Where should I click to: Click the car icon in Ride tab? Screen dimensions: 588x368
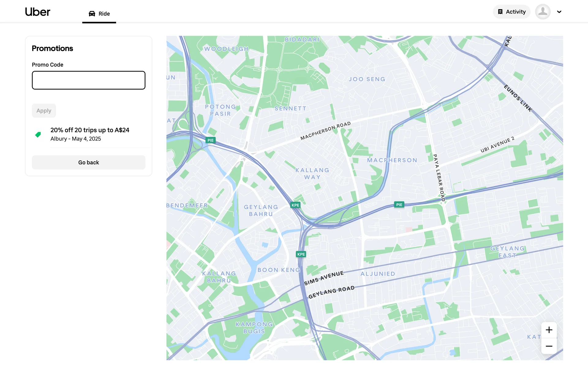pyautogui.click(x=92, y=13)
